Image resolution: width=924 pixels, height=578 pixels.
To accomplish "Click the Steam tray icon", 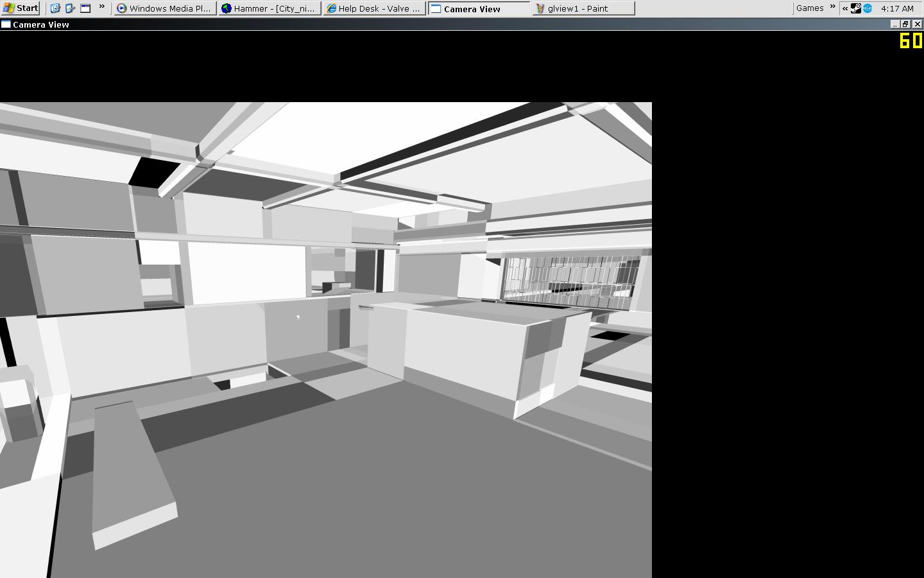I will pyautogui.click(x=856, y=8).
